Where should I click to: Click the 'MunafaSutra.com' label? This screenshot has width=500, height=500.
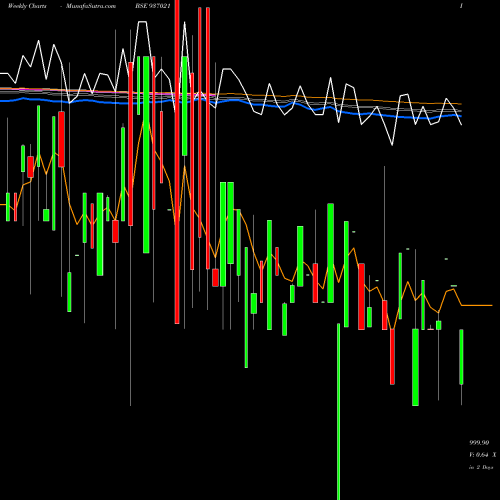point(91,6)
